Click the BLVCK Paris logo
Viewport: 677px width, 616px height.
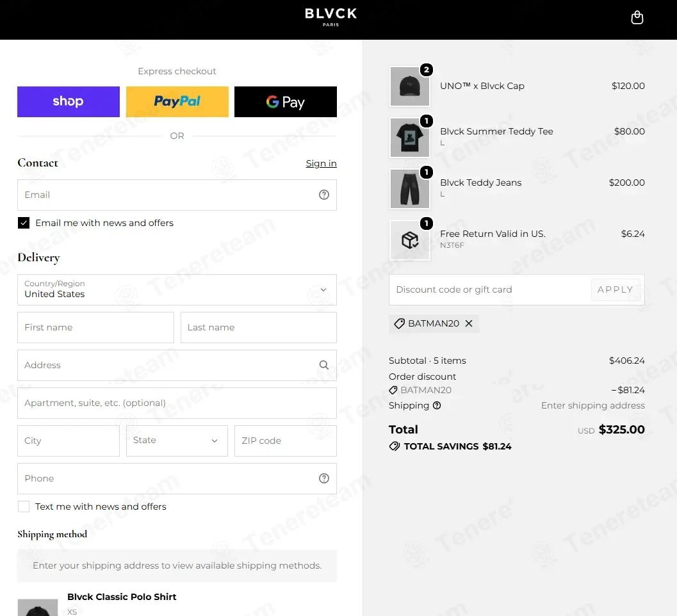(x=330, y=17)
